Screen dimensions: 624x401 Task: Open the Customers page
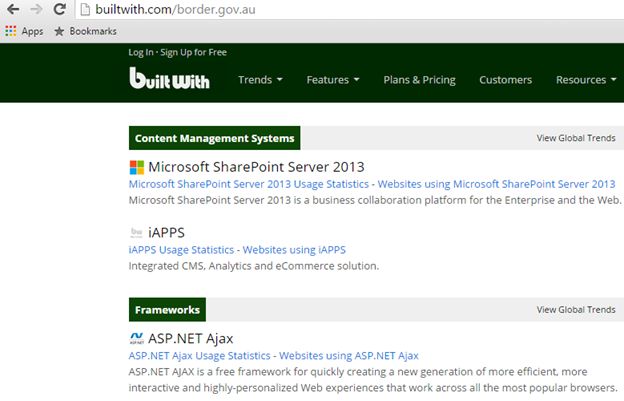(x=505, y=80)
